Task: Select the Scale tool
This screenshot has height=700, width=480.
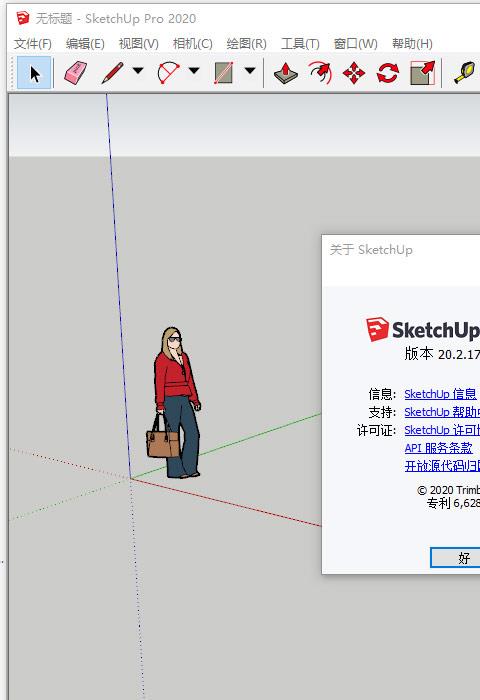Action: (x=422, y=73)
